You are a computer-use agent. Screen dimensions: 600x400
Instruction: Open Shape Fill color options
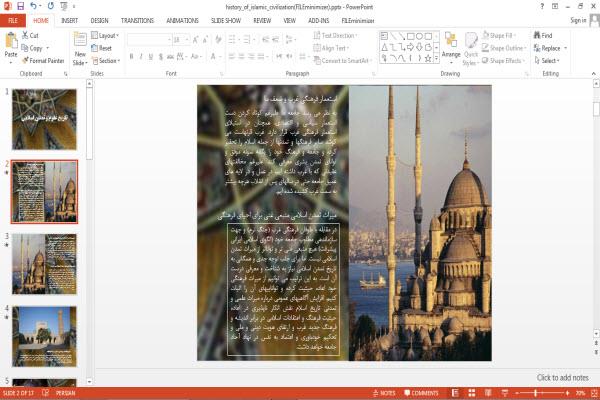tap(499, 35)
